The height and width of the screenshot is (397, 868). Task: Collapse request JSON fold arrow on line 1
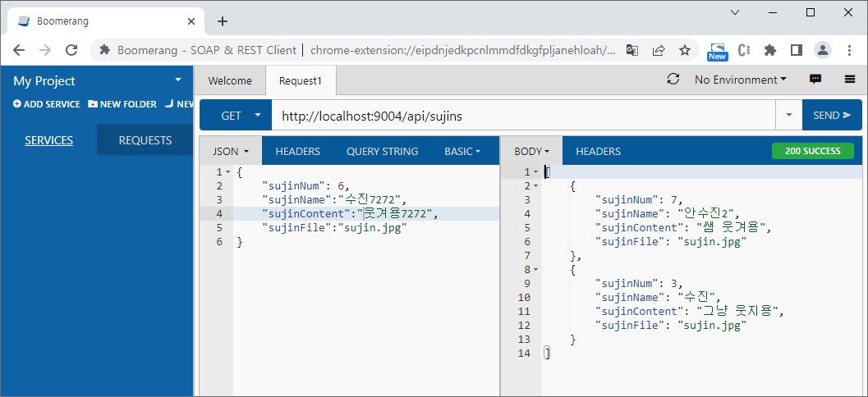tap(227, 172)
